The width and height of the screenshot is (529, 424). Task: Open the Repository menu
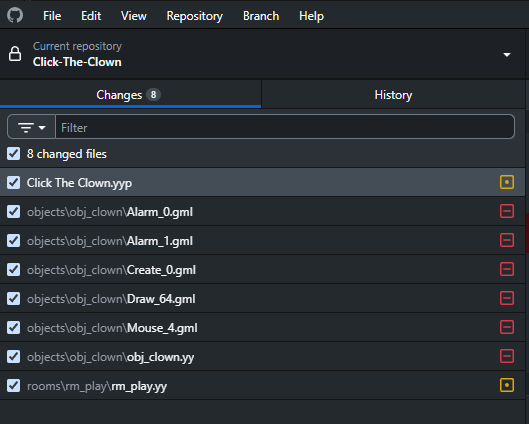tap(195, 16)
